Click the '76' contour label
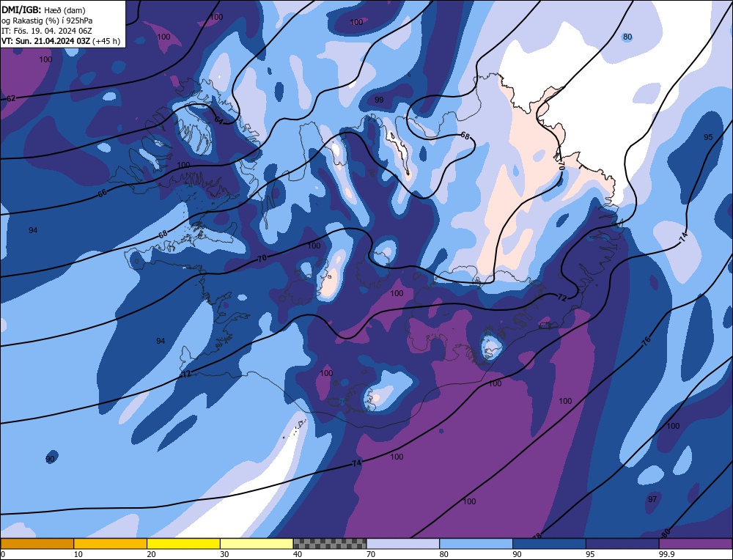 pos(646,342)
